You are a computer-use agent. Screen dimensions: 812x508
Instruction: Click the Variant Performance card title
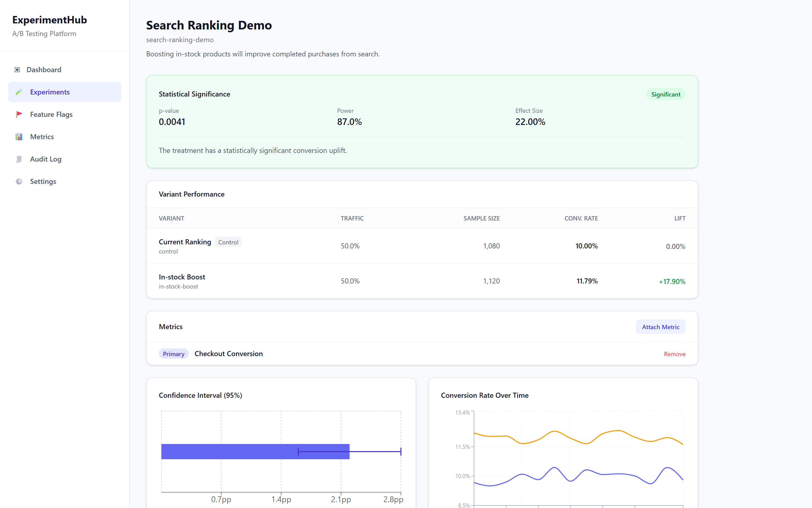click(x=192, y=194)
